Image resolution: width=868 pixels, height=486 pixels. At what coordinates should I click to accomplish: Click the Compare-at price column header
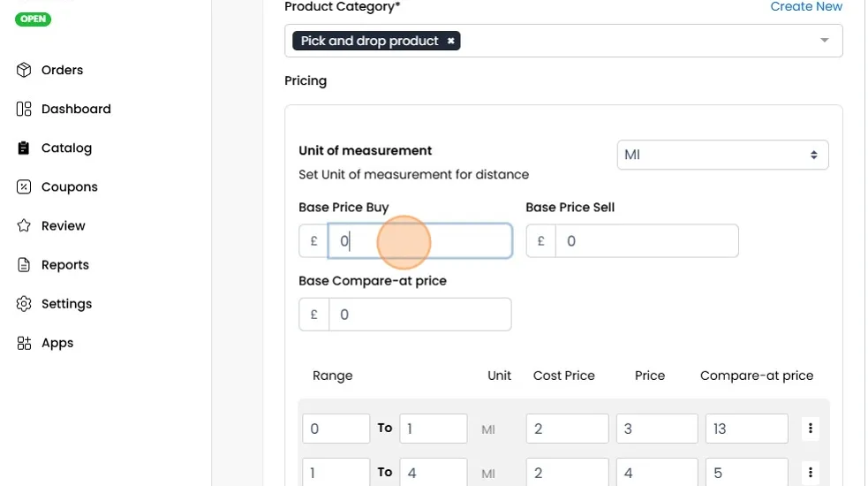(x=757, y=376)
